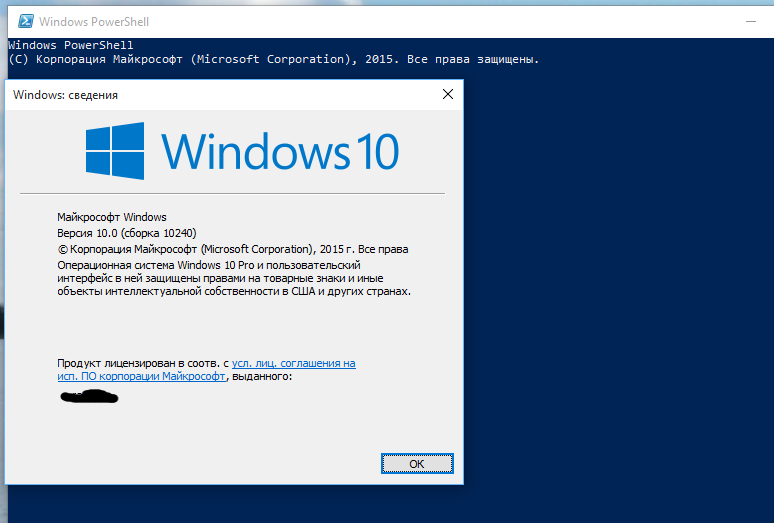Click the OK button in the dialog

tap(417, 463)
